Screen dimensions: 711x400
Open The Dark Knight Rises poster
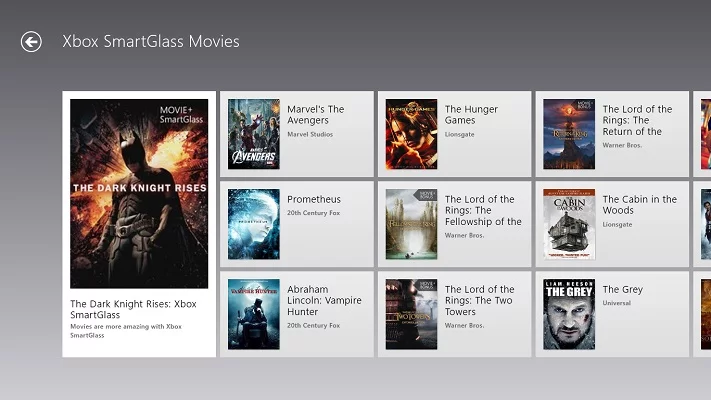click(139, 194)
